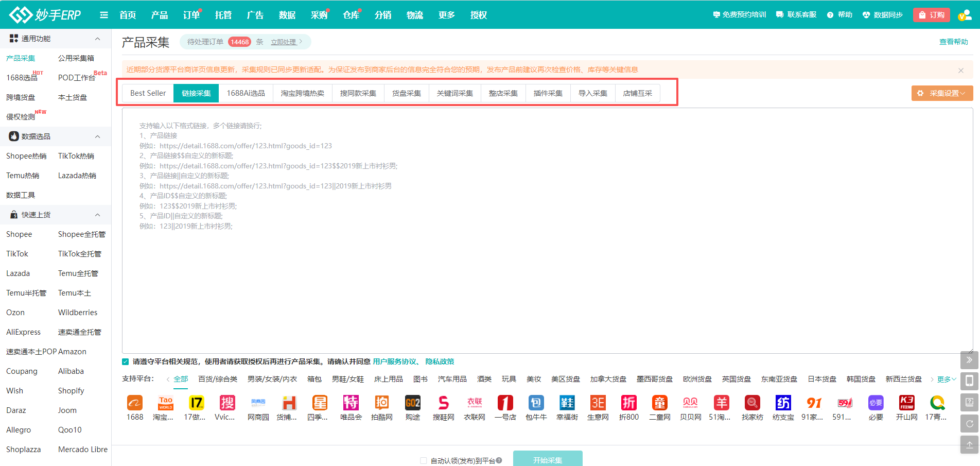Click the floating refresh icon on right edge
This screenshot has height=466, width=980.
(969, 423)
